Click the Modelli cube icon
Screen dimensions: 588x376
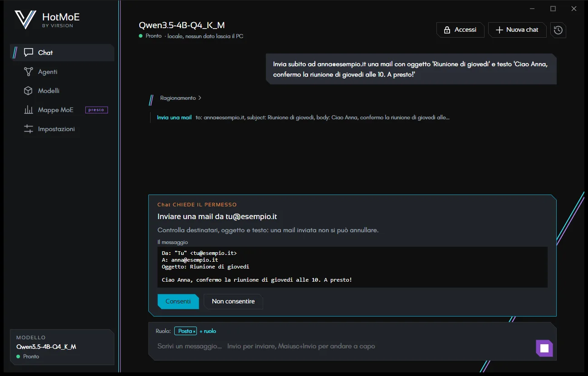point(29,91)
